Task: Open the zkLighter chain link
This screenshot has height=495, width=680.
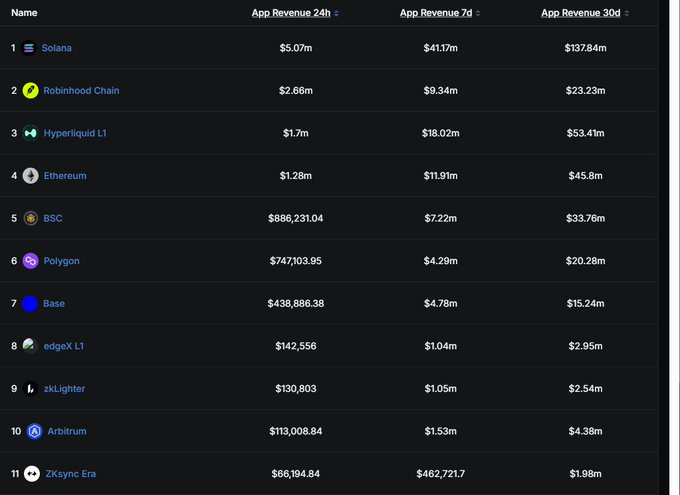Action: click(x=64, y=389)
